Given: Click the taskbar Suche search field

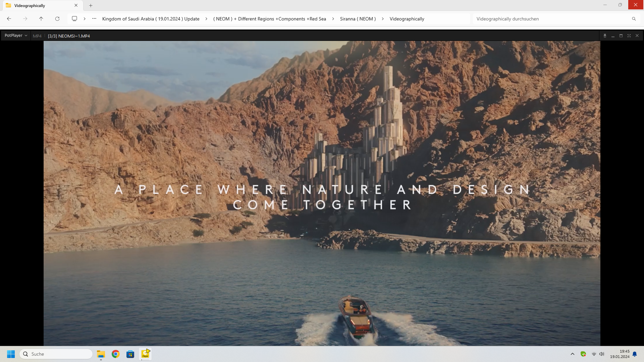Looking at the screenshot, I should coord(56,354).
